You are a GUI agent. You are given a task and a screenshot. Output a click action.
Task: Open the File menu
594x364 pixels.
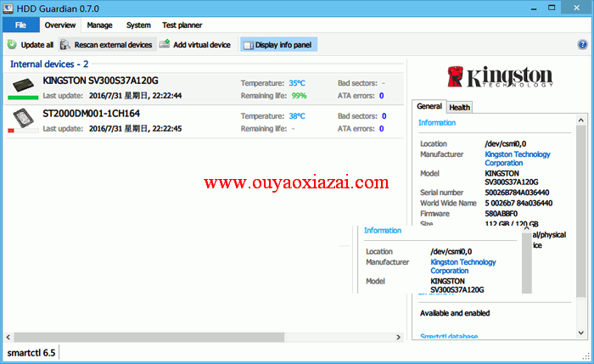21,25
